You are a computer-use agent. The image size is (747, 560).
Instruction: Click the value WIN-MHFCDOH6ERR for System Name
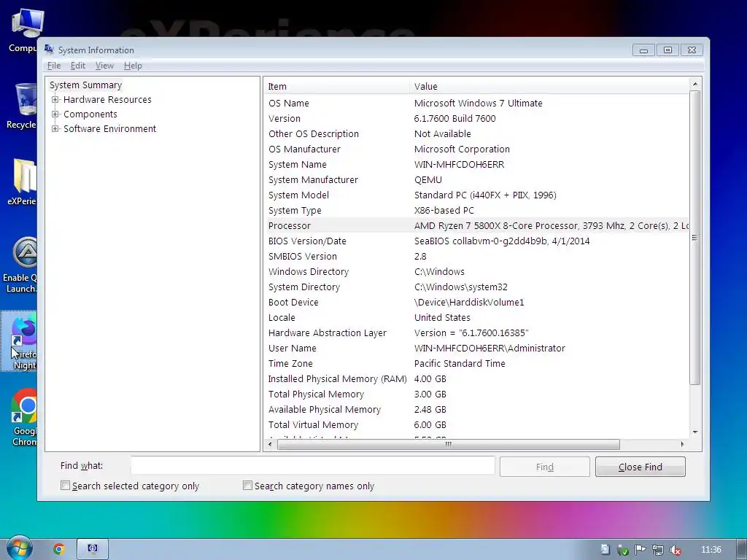[460, 164]
